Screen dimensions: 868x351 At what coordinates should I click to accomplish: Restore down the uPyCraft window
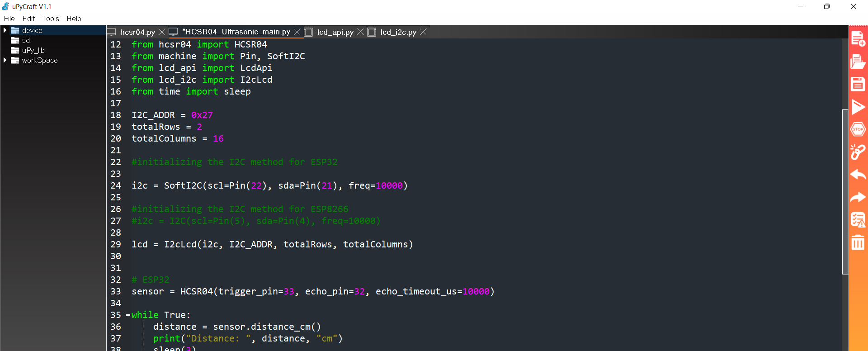tap(827, 6)
